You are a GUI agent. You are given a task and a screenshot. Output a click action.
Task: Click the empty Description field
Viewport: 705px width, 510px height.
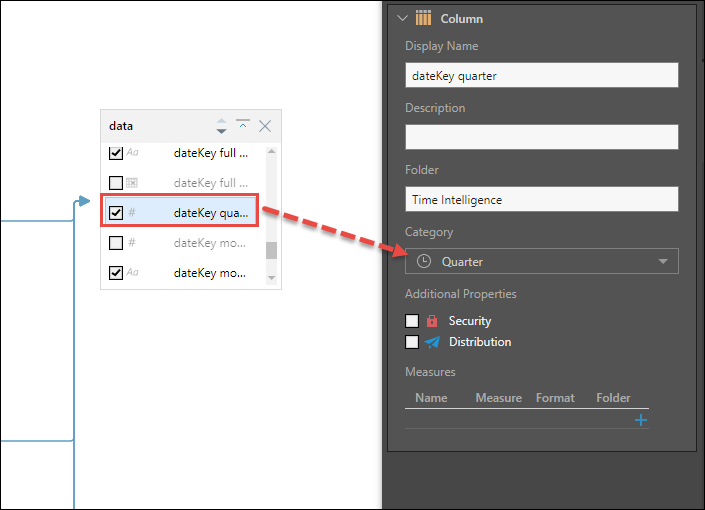541,137
